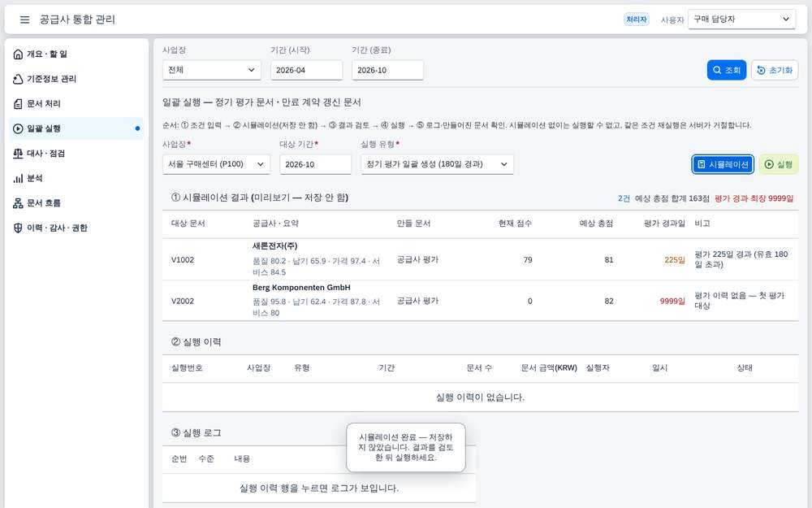The image size is (812, 508).
Task: Click the 만들 문서 column header
Action: tap(414, 224)
